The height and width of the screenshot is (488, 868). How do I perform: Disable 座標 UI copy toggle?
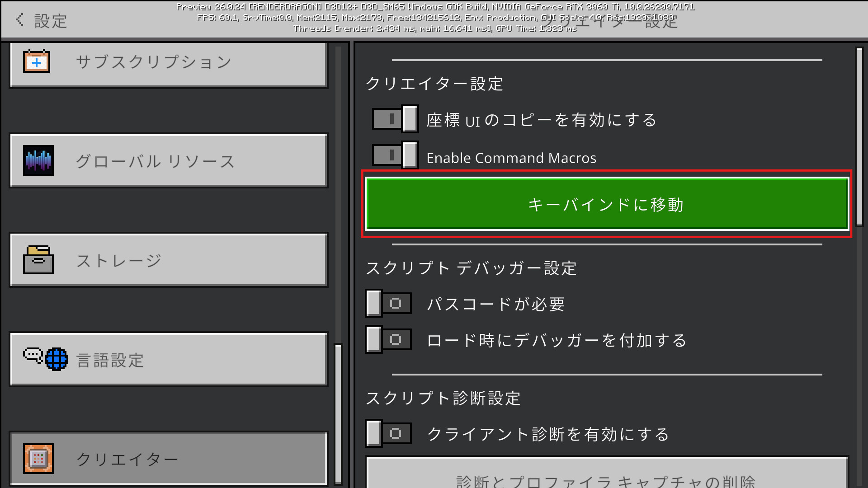tap(395, 119)
